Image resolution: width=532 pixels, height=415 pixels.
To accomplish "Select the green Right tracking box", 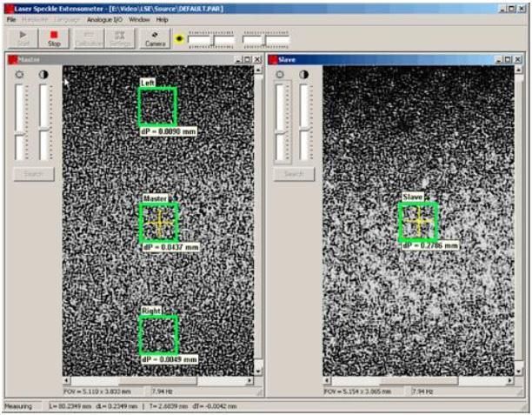I will [159, 335].
